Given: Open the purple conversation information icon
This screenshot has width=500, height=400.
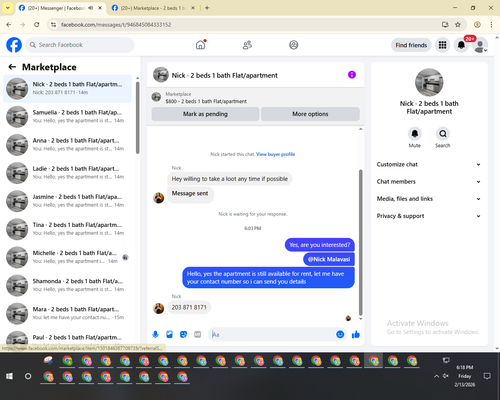Looking at the screenshot, I should [x=352, y=75].
